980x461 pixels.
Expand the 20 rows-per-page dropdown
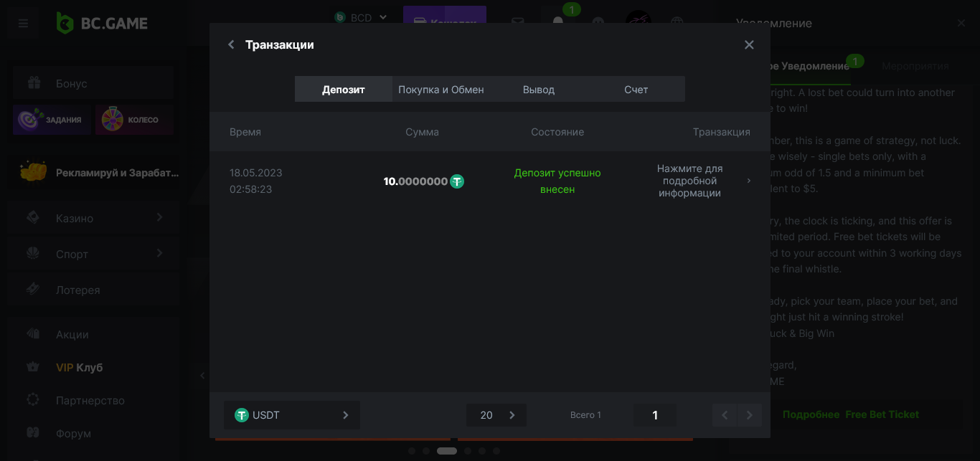click(x=496, y=415)
